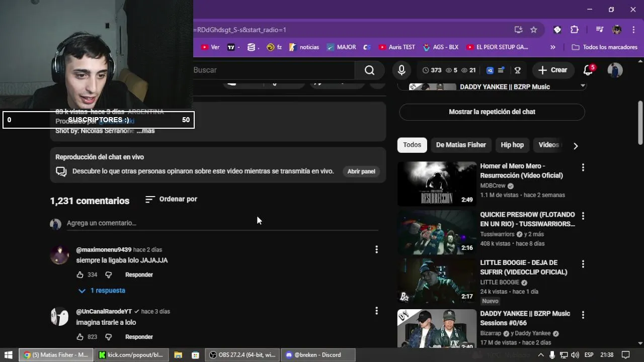644x362 pixels.
Task: Click 'Abrir panel' for live chat replay
Action: [x=361, y=171]
